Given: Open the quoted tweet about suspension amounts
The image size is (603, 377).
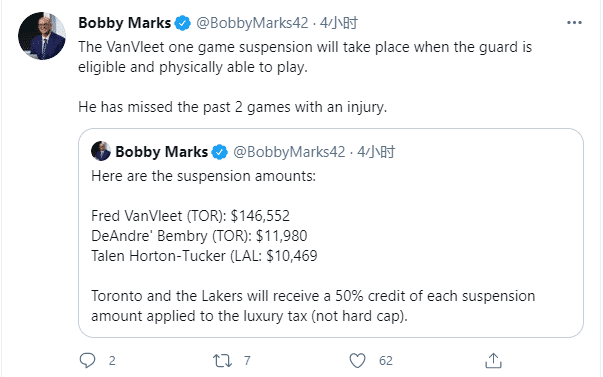Looking at the screenshot, I should (x=331, y=233).
